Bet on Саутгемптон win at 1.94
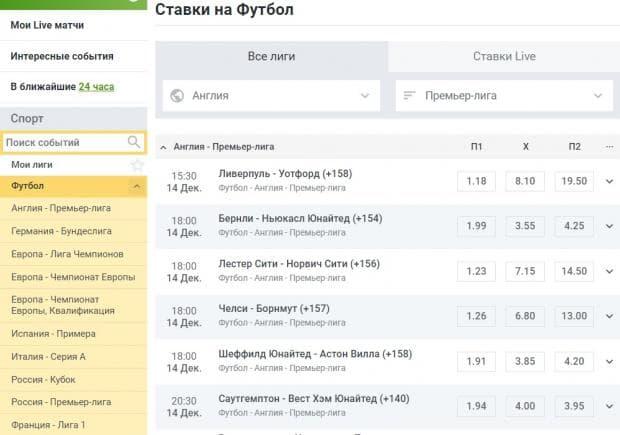 point(476,406)
